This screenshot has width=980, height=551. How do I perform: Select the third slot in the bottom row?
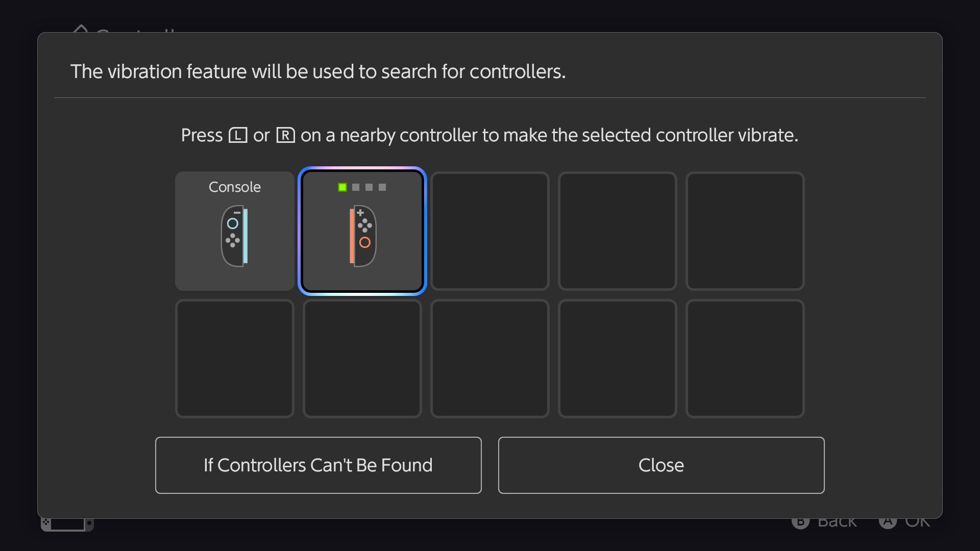(489, 359)
